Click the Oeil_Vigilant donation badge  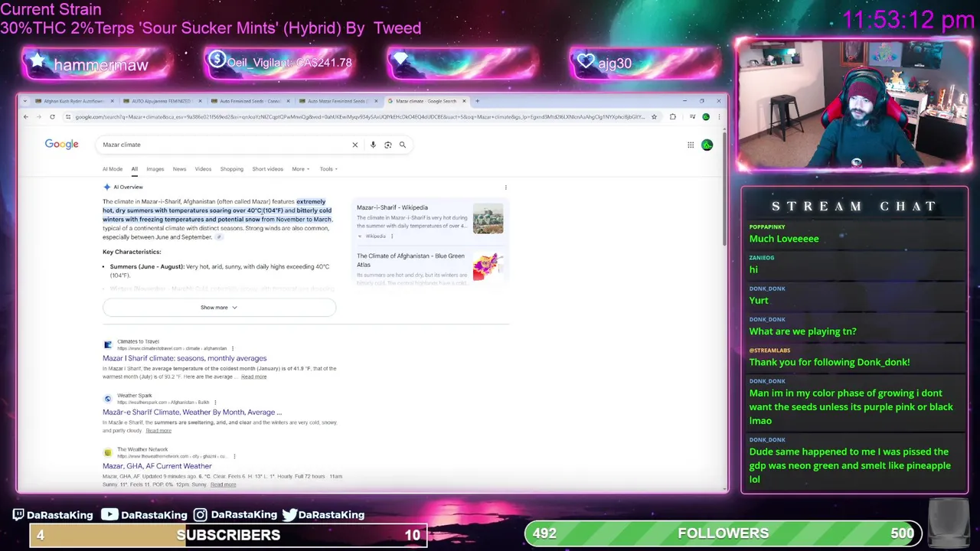click(279, 63)
